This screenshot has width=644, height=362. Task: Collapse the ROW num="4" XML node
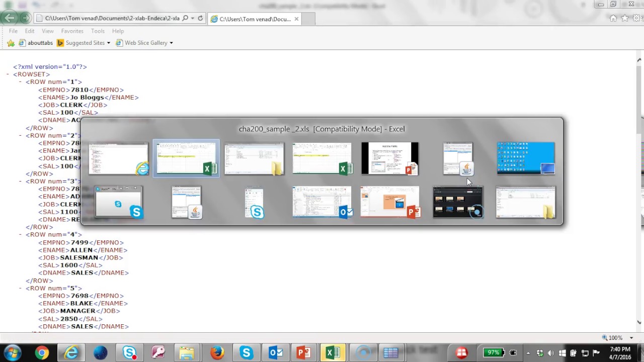tap(21, 235)
